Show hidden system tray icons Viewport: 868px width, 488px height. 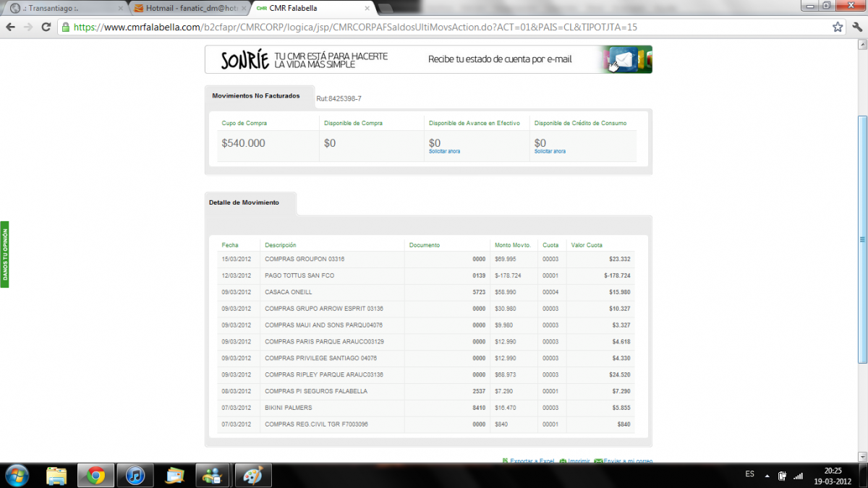[768, 476]
